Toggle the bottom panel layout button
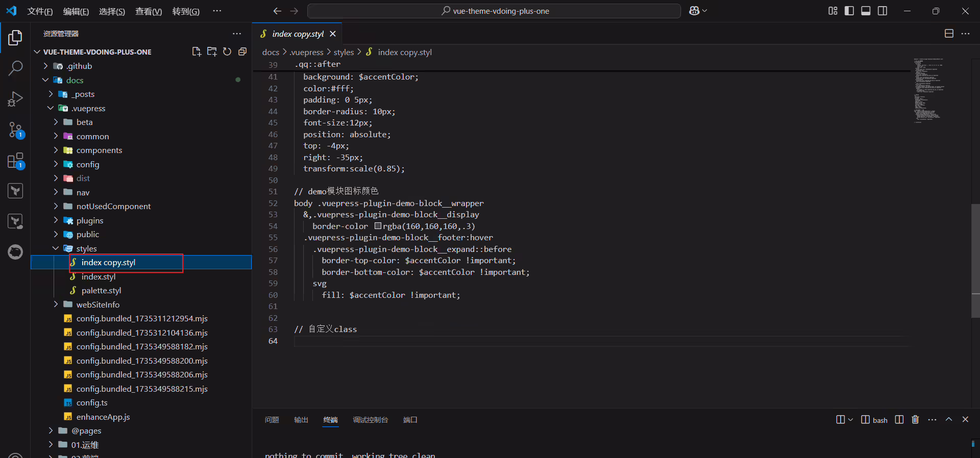Image resolution: width=980 pixels, height=458 pixels. point(866,11)
